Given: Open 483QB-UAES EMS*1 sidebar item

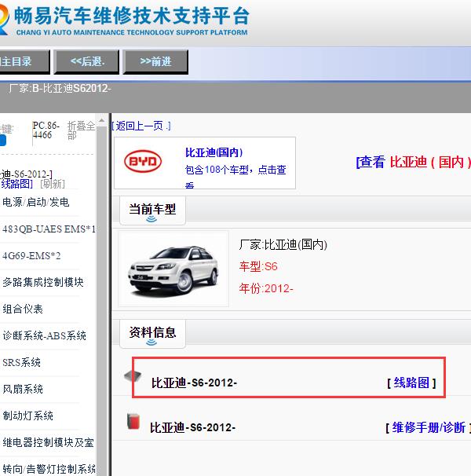Looking at the screenshot, I should pyautogui.click(x=49, y=229).
